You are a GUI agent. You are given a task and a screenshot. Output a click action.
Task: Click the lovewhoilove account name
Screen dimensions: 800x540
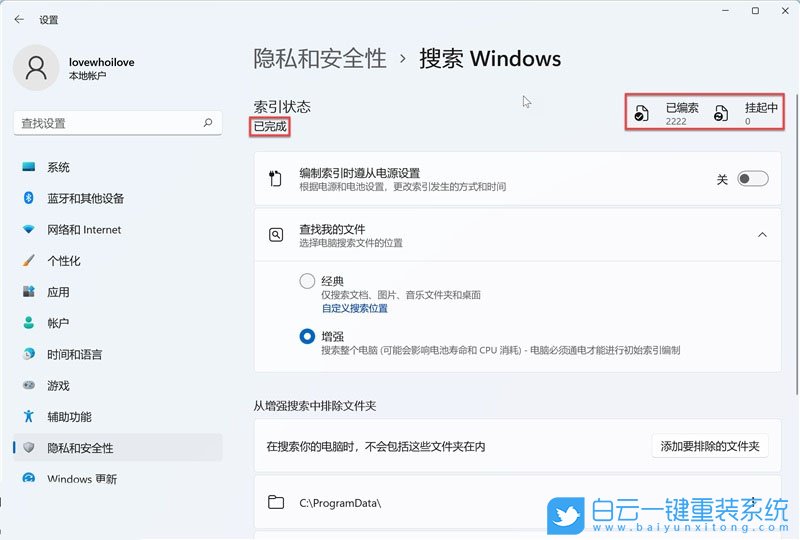coord(102,62)
